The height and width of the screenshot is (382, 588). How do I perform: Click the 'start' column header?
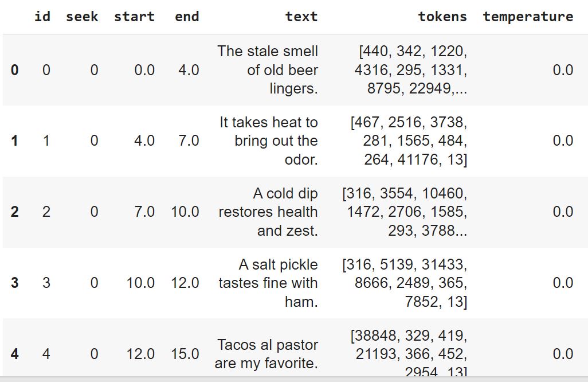(x=134, y=17)
